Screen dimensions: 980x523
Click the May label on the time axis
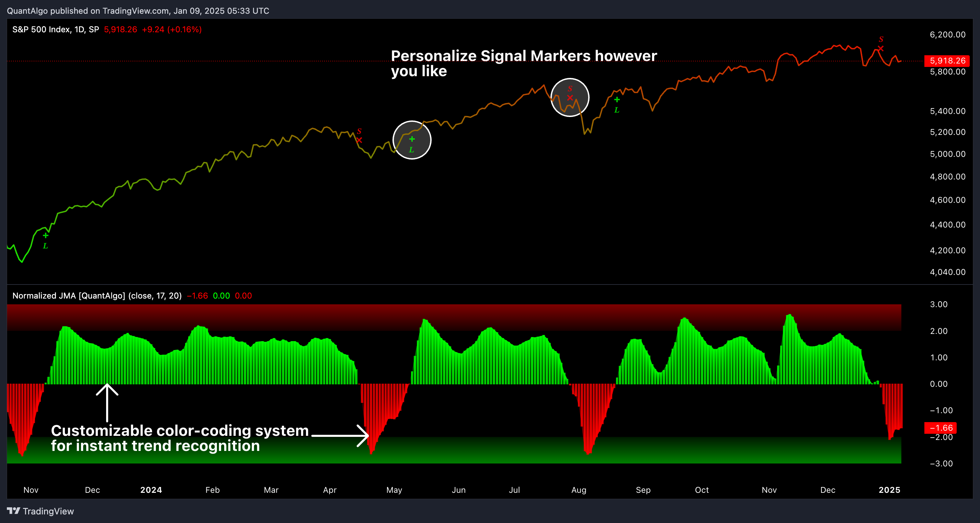pyautogui.click(x=394, y=490)
